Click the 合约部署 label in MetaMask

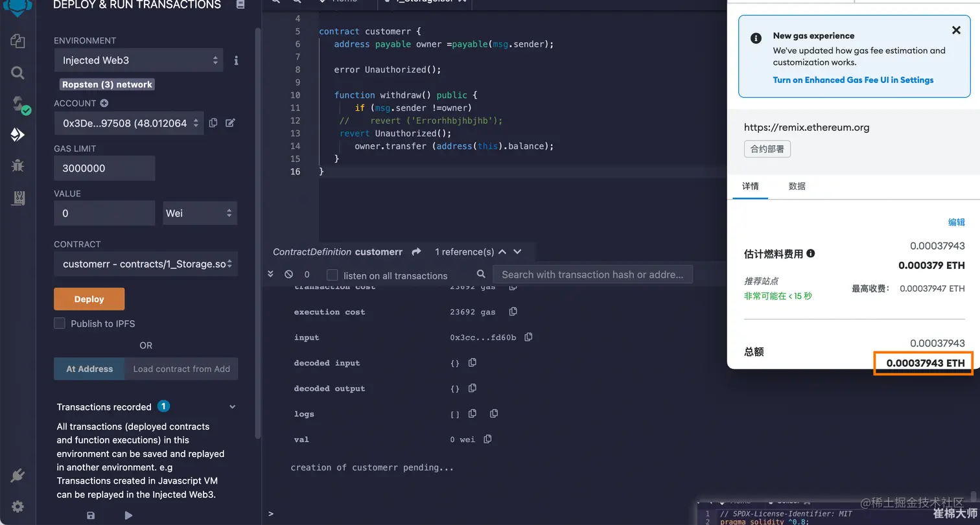[x=767, y=149]
